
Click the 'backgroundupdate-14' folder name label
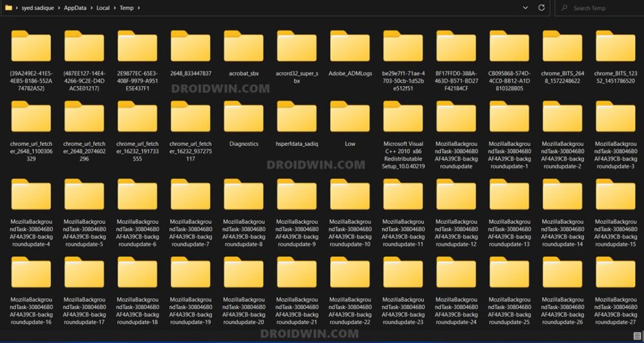(563, 233)
